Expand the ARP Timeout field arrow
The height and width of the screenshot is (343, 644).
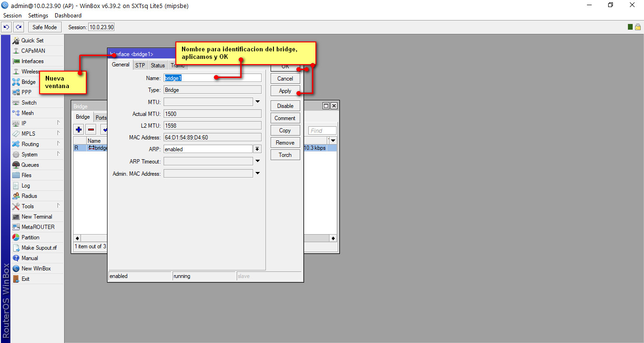point(257,161)
